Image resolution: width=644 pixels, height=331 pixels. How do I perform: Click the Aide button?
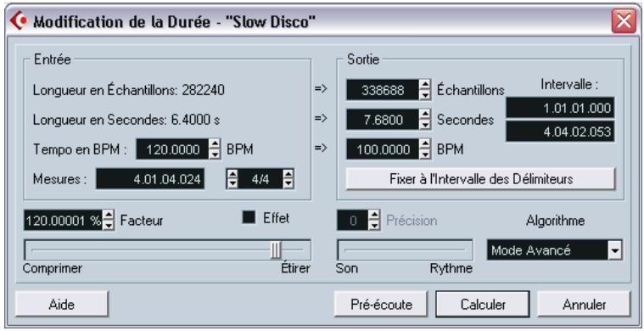click(x=62, y=305)
